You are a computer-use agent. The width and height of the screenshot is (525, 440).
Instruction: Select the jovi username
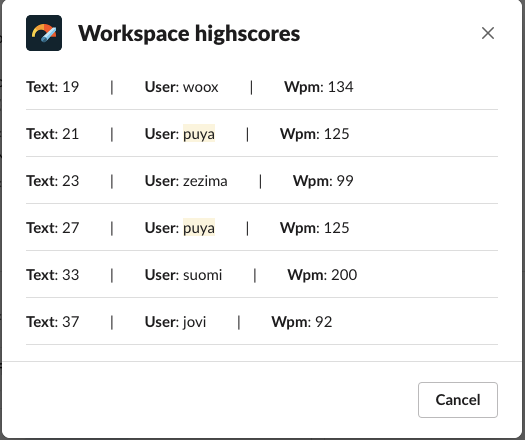[x=194, y=322]
